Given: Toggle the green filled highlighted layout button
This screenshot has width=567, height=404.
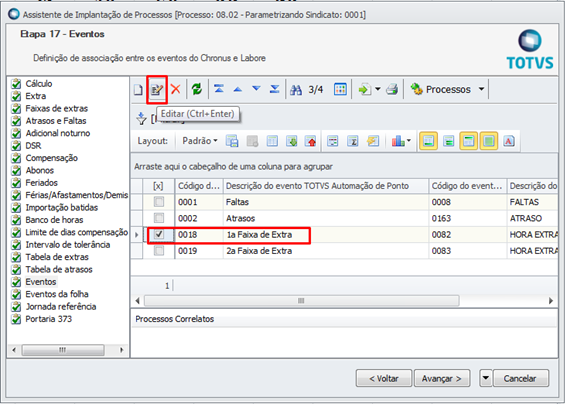Looking at the screenshot, I should [489, 141].
